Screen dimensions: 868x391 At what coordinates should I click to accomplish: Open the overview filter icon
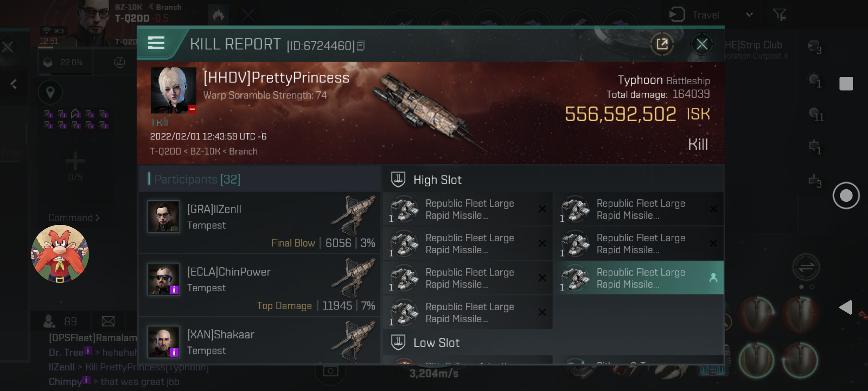tap(779, 15)
